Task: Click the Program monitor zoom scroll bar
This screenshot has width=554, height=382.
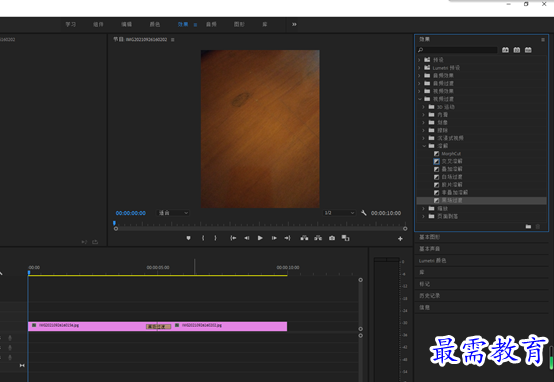Action: pyautogui.click(x=260, y=229)
